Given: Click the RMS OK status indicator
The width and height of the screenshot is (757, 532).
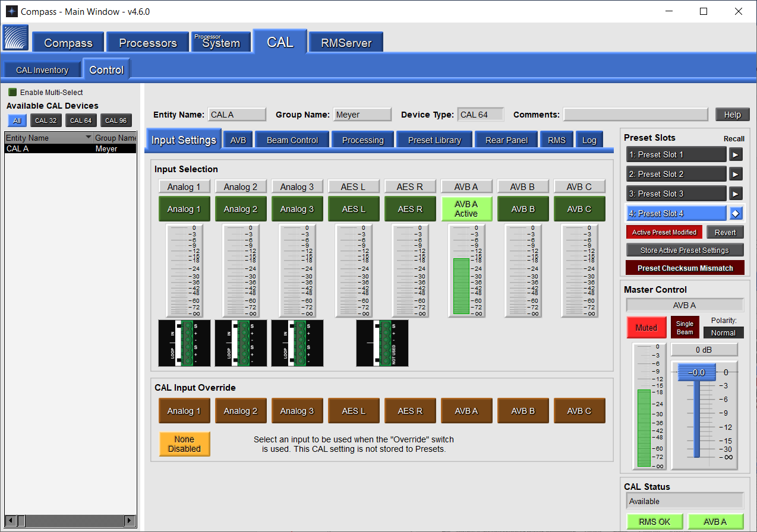Looking at the screenshot, I should 655,522.
